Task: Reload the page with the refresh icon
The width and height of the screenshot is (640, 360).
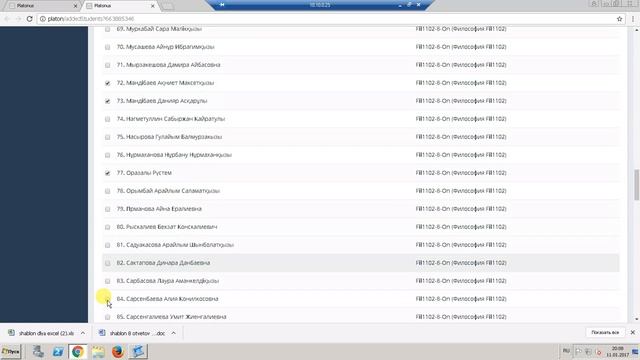Action: pyautogui.click(x=29, y=19)
